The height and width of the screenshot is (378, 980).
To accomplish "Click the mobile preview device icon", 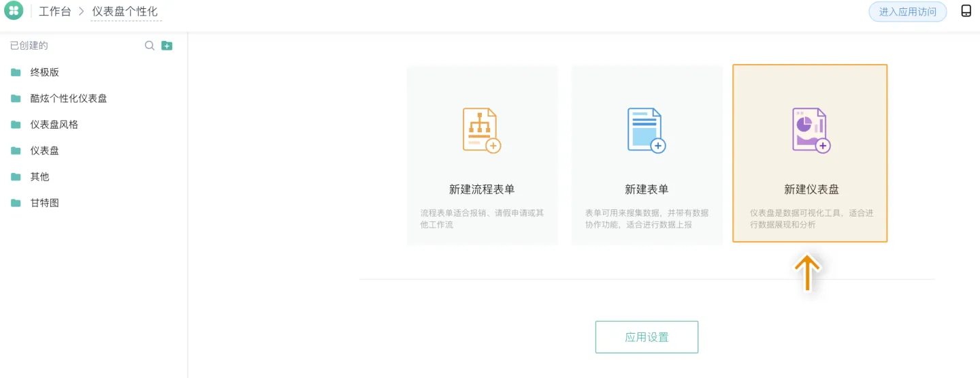I will click(x=966, y=11).
